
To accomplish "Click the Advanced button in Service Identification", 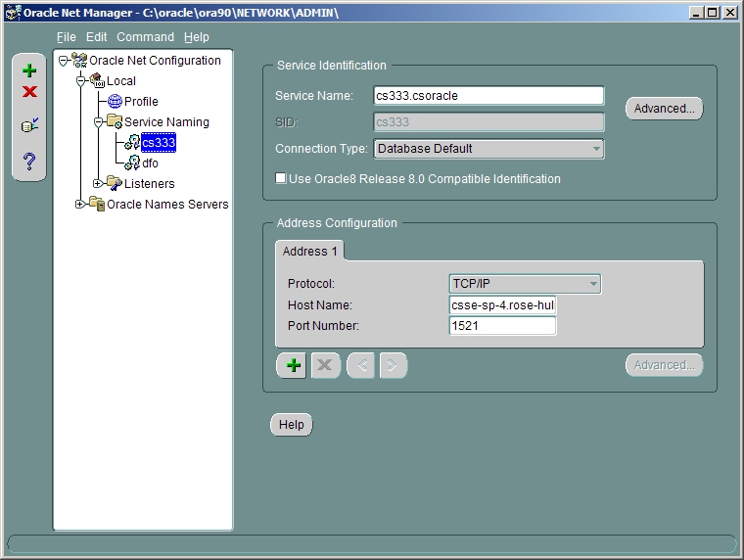I will (x=664, y=109).
